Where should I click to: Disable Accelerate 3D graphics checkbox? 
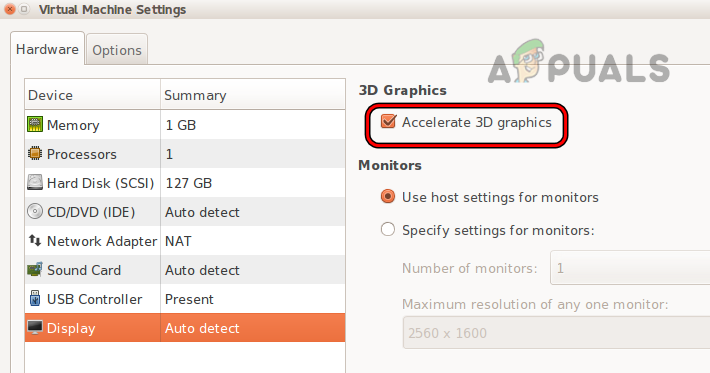click(x=388, y=121)
